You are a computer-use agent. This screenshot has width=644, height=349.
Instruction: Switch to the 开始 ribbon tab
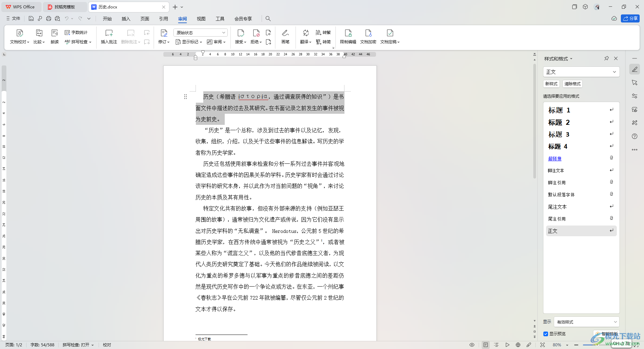pos(107,19)
